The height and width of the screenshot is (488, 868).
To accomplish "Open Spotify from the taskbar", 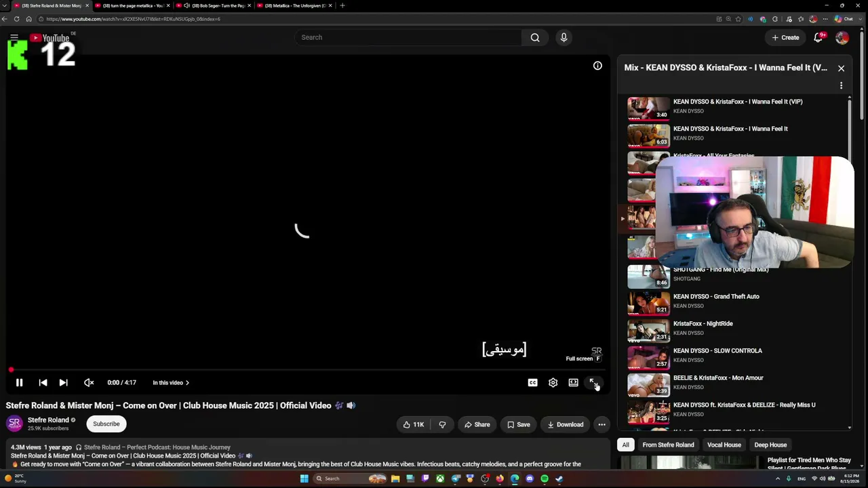I will coord(545,479).
